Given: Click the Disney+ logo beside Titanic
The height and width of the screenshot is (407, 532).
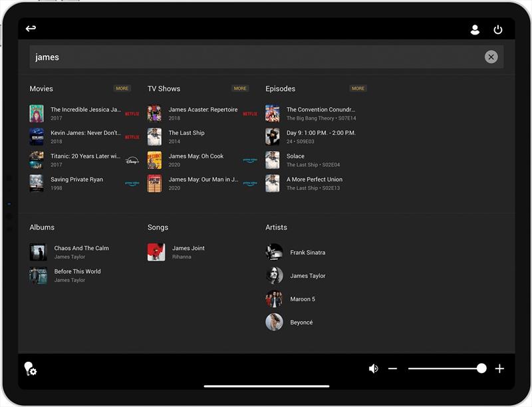Looking at the screenshot, I should pyautogui.click(x=132, y=160).
